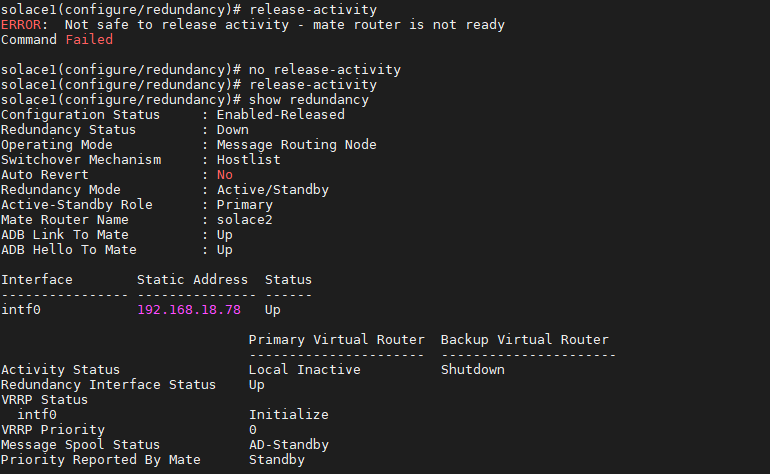This screenshot has height=474, width=770.
Task: Click the Primary Virtual Router column header
Action: pyautogui.click(x=336, y=340)
